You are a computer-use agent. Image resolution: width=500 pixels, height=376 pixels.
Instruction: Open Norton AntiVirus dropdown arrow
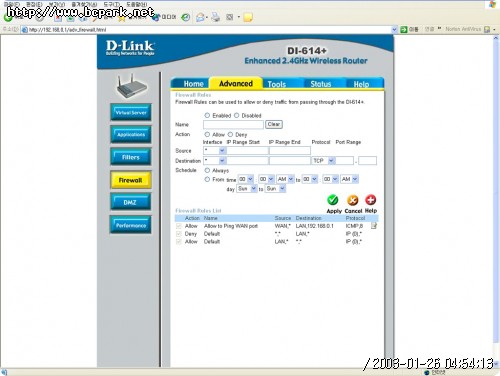tap(494, 29)
